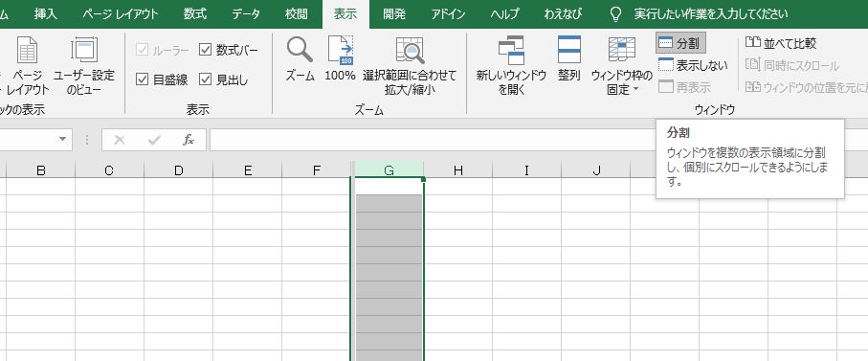Open a new window (新しいウィンドウを開く)
The width and height of the screenshot is (868, 361).
click(511, 65)
